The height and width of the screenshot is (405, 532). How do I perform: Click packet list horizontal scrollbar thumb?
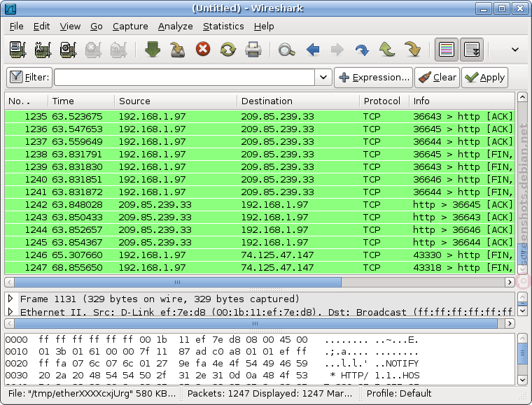point(177,282)
